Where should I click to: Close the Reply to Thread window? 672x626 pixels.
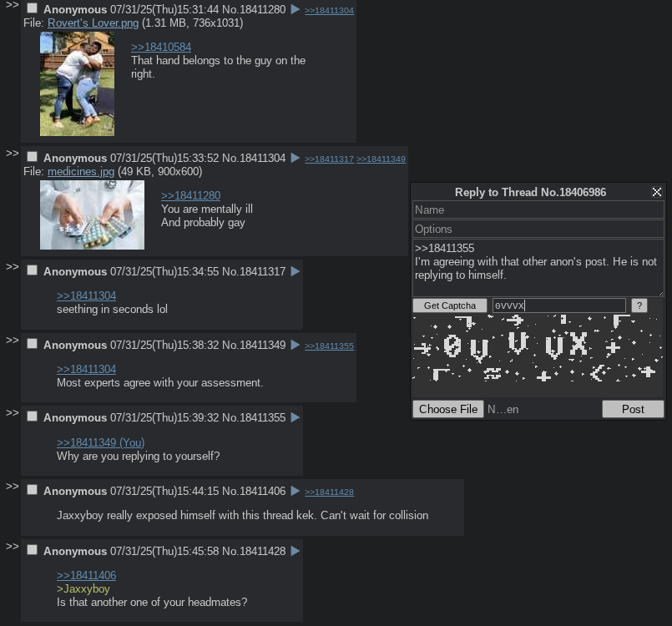(657, 192)
